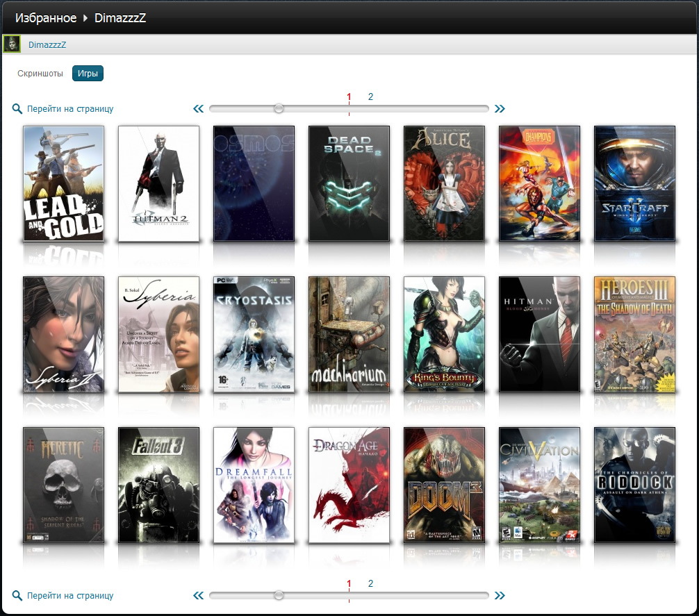Select the Heretic game cover
Viewport: 699px width, 616px height.
[x=63, y=485]
